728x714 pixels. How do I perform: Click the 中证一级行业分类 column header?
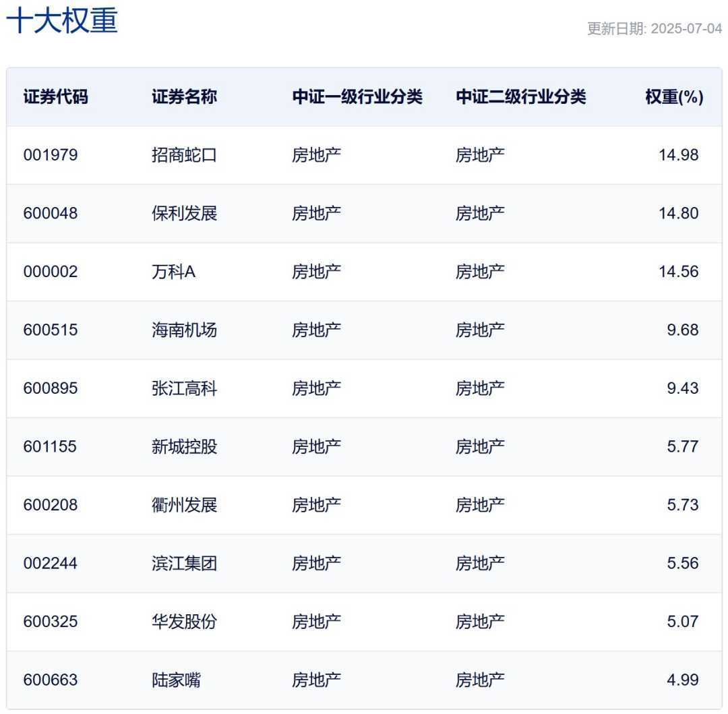[x=357, y=97]
